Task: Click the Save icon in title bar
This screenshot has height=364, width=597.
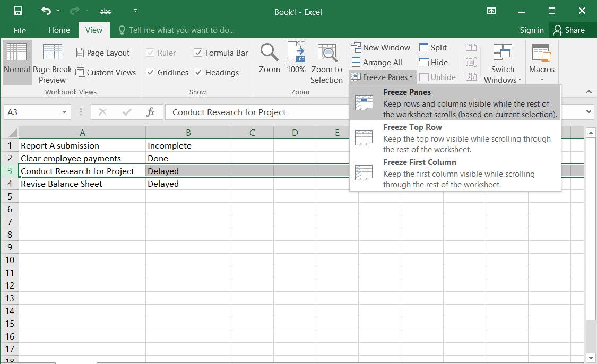Action: click(18, 11)
